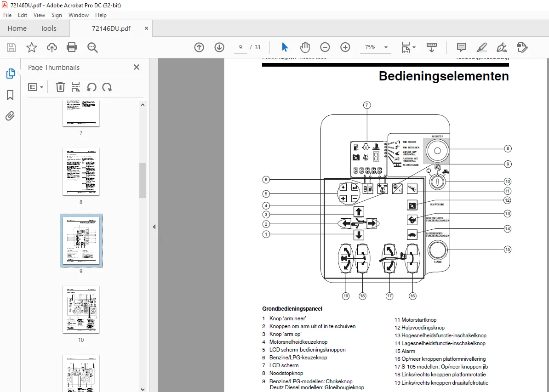This screenshot has height=392, width=549.
Task: Print the document using the printer icon
Action: pyautogui.click(x=72, y=47)
